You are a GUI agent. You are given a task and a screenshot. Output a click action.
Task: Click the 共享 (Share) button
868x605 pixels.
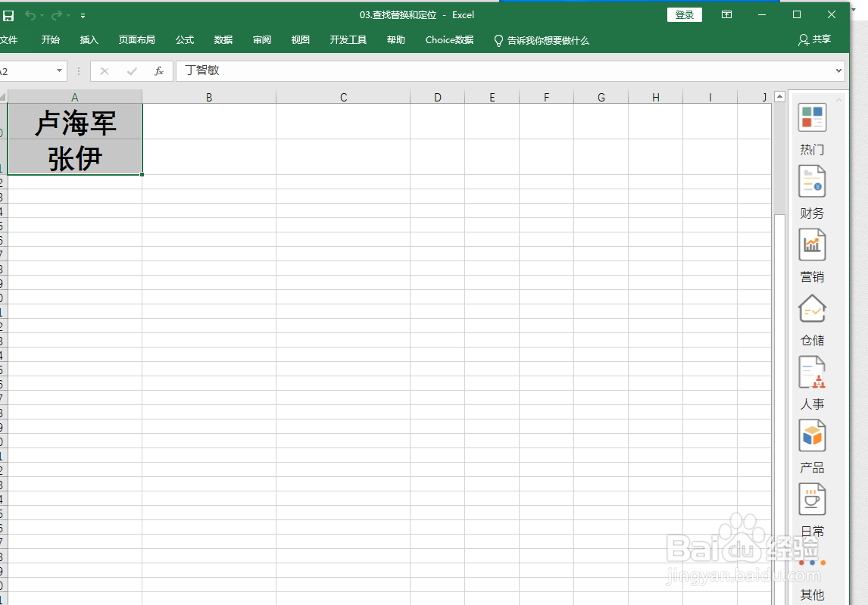(814, 40)
